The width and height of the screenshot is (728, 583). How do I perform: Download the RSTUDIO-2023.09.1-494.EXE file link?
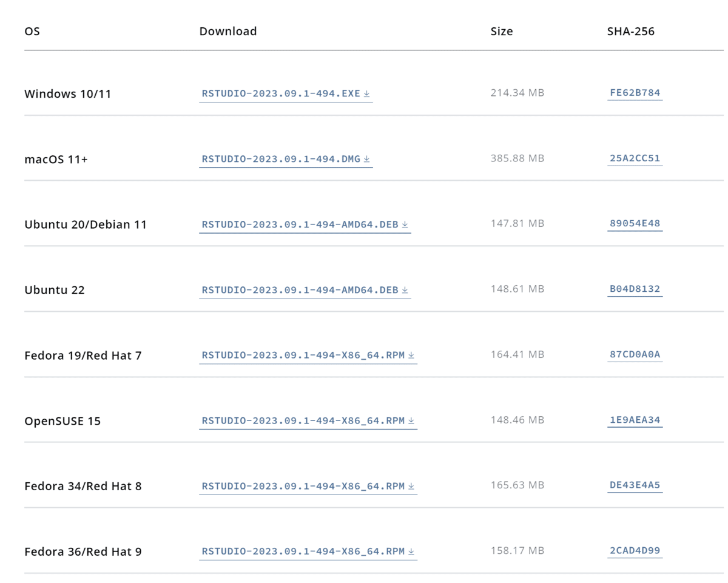click(281, 94)
